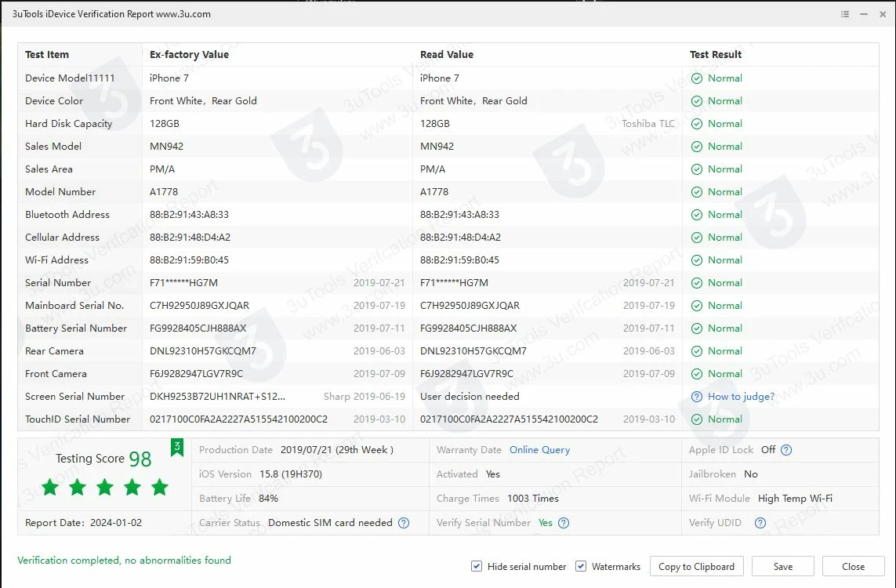Click the Testing Score value "98"

click(x=140, y=459)
